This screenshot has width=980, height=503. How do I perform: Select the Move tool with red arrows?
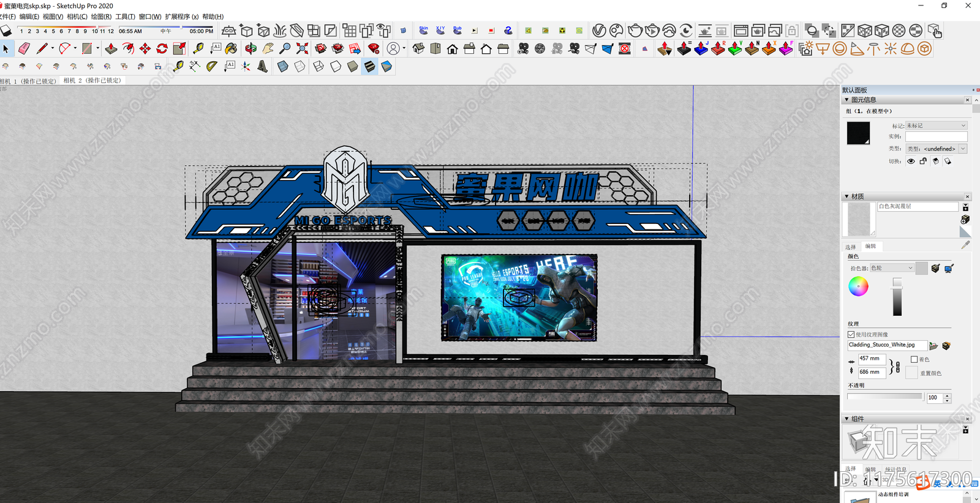[x=145, y=48]
